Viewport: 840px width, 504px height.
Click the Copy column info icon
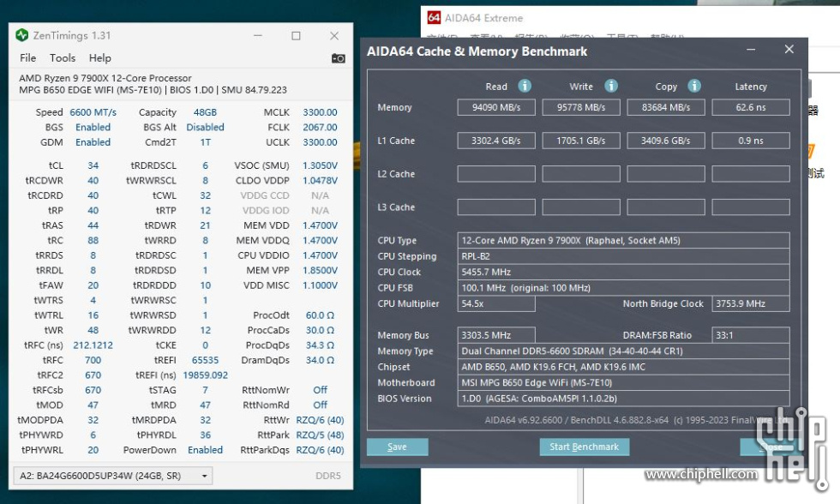click(x=694, y=86)
